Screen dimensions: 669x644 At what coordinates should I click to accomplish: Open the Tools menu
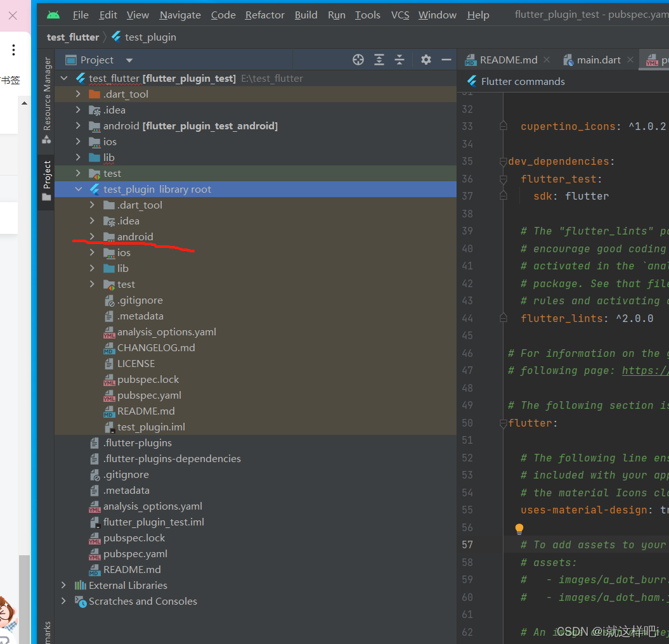point(367,15)
